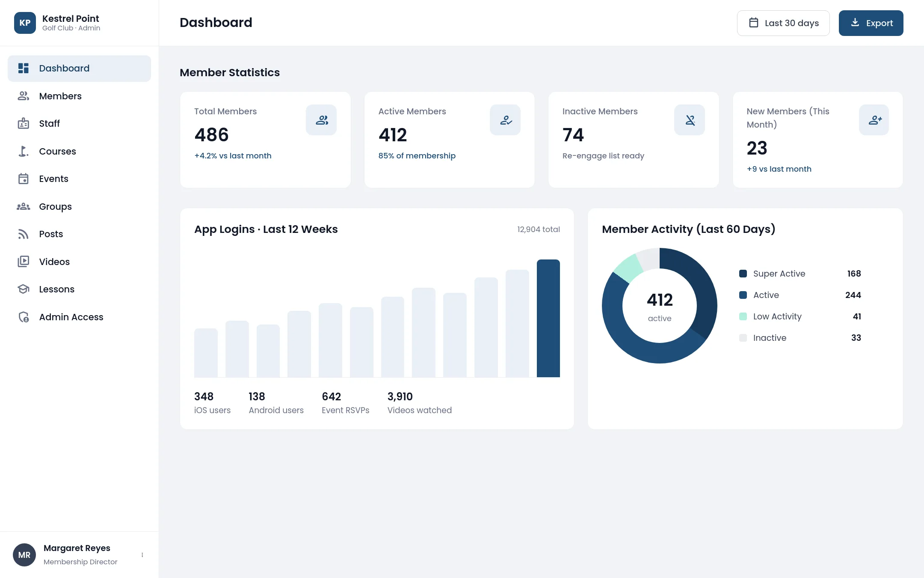Open the Members menu item
The image size is (924, 578).
[x=79, y=96]
